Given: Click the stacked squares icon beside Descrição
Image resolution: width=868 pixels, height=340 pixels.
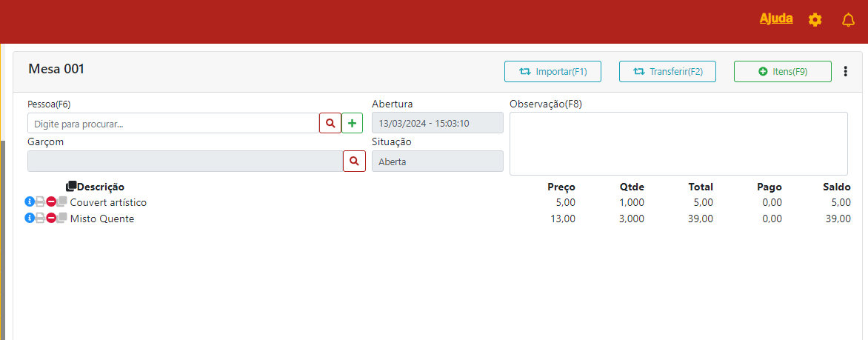Looking at the screenshot, I should coord(71,187).
